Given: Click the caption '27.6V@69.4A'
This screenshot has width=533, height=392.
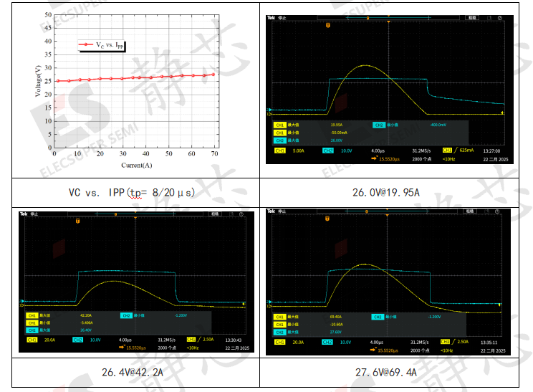Looking at the screenshot, I should pyautogui.click(x=386, y=372).
